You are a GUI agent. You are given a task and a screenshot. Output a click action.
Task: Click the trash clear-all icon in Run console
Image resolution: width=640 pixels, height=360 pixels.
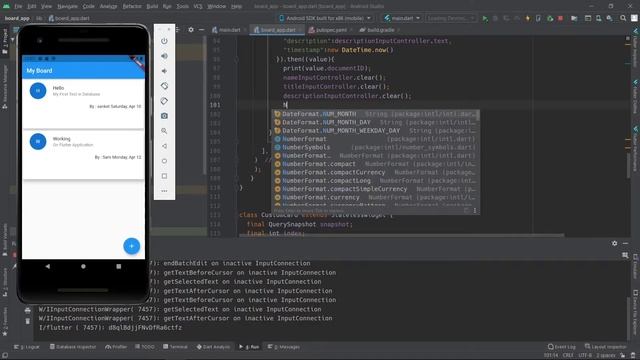tap(27, 321)
